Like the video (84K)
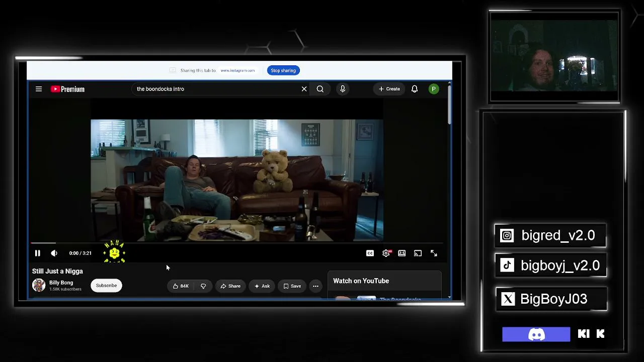The height and width of the screenshot is (362, 644). (180, 286)
